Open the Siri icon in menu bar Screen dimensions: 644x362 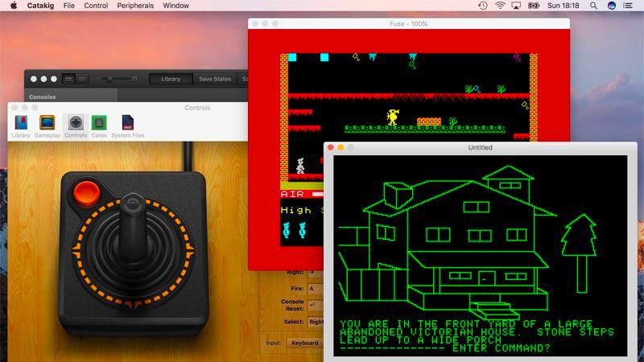coord(612,6)
